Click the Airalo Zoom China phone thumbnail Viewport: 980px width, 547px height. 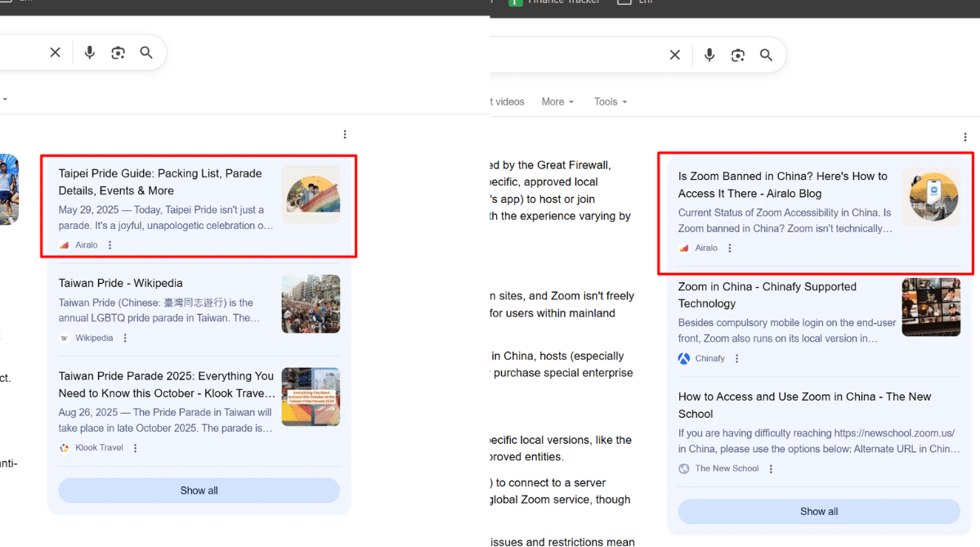click(931, 198)
